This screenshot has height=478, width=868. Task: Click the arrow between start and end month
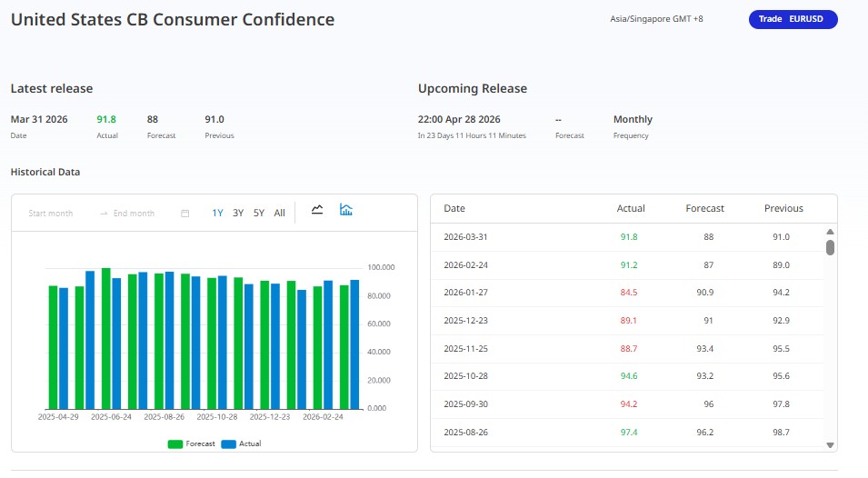pyautogui.click(x=104, y=214)
